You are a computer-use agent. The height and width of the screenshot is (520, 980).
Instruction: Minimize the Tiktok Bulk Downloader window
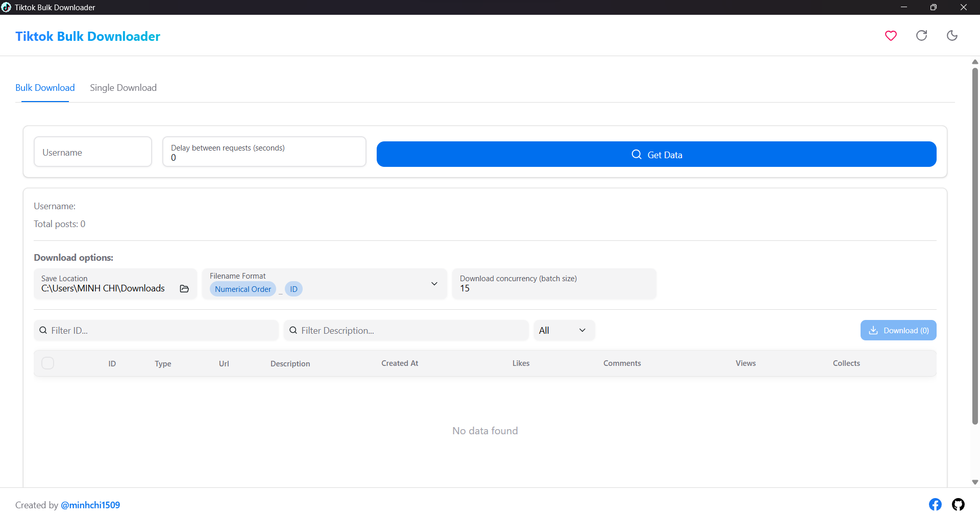click(903, 7)
